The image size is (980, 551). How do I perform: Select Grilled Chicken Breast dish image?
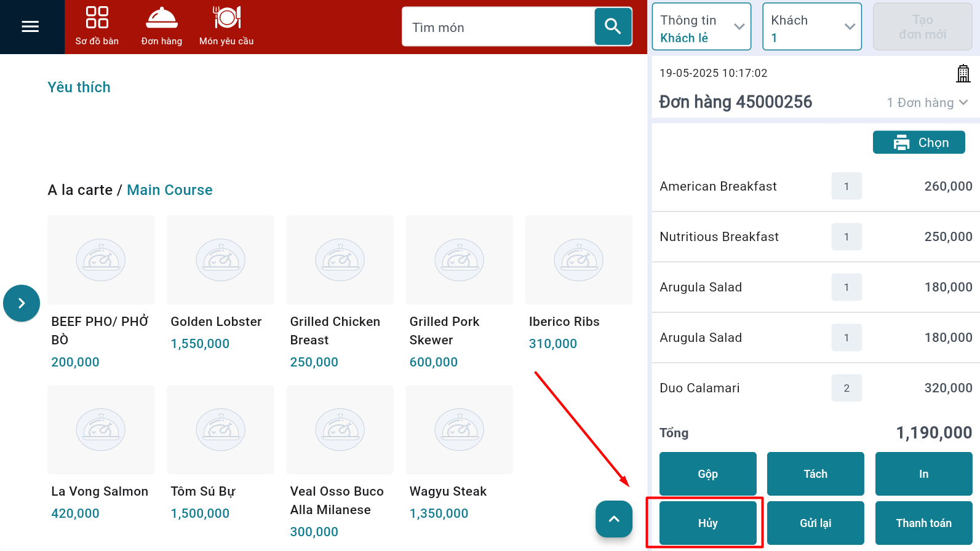click(x=340, y=260)
